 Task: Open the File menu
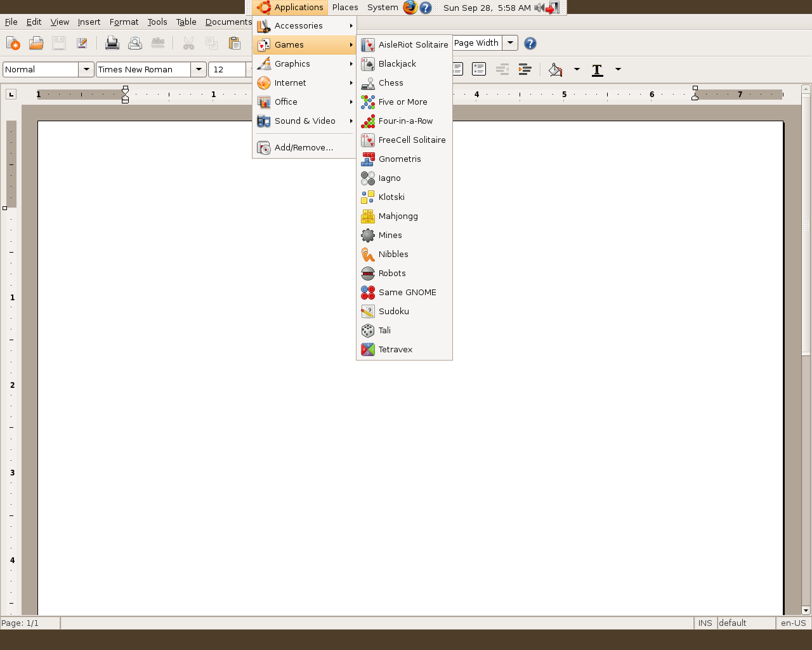click(11, 22)
